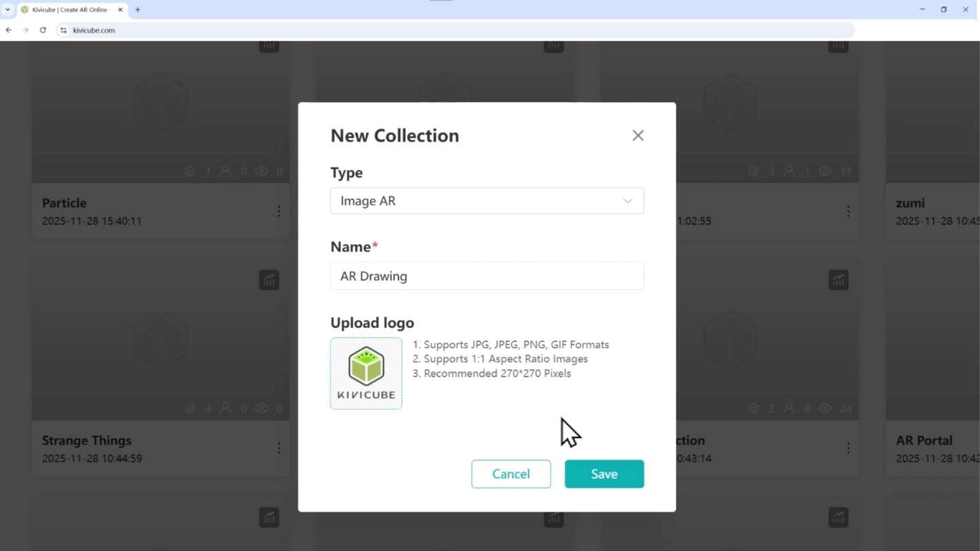Click the Name field containing AR Drawing

tap(487, 276)
